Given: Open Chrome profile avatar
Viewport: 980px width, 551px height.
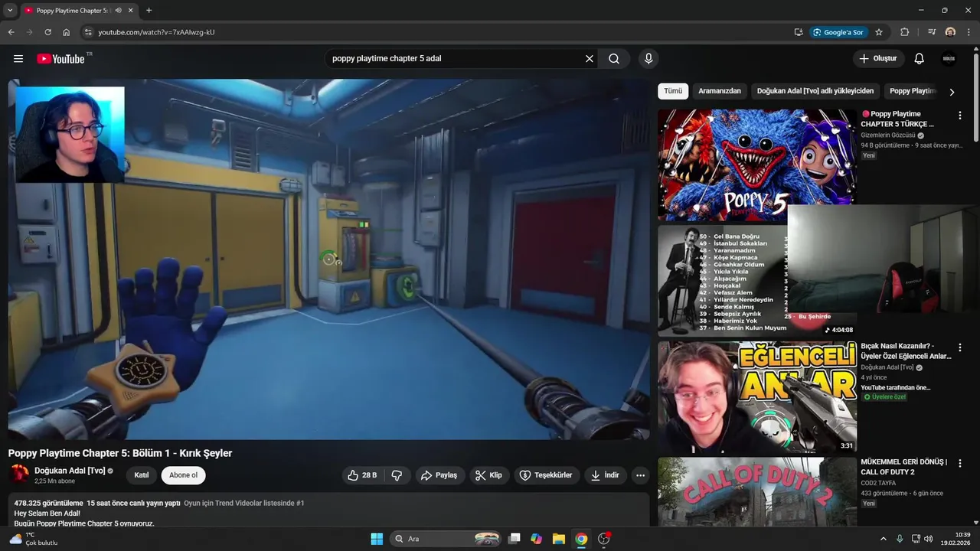Looking at the screenshot, I should (950, 32).
